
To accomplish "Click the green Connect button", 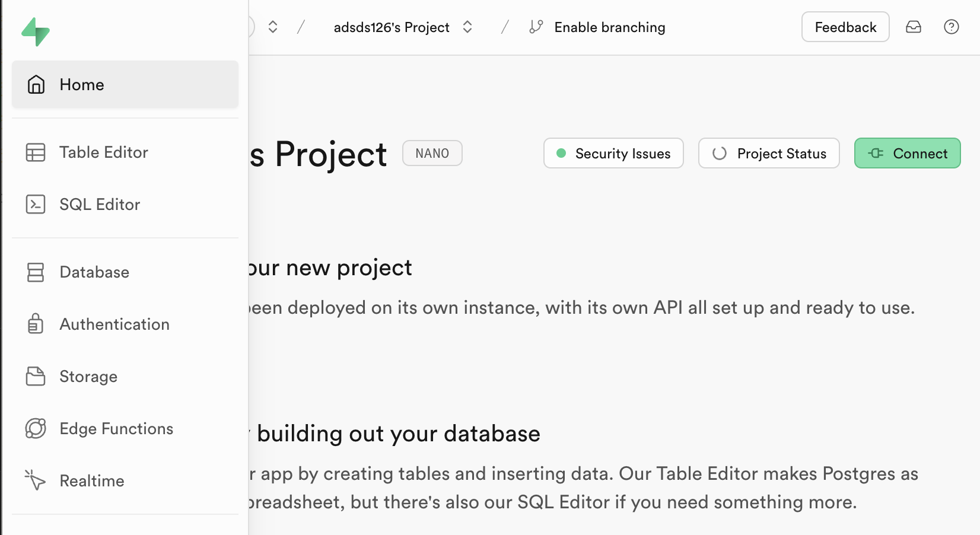I will pyautogui.click(x=907, y=153).
